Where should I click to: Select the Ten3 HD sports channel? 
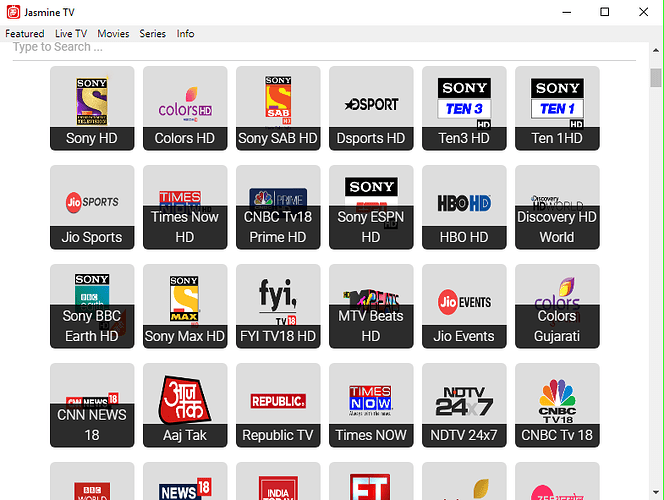[x=464, y=109]
